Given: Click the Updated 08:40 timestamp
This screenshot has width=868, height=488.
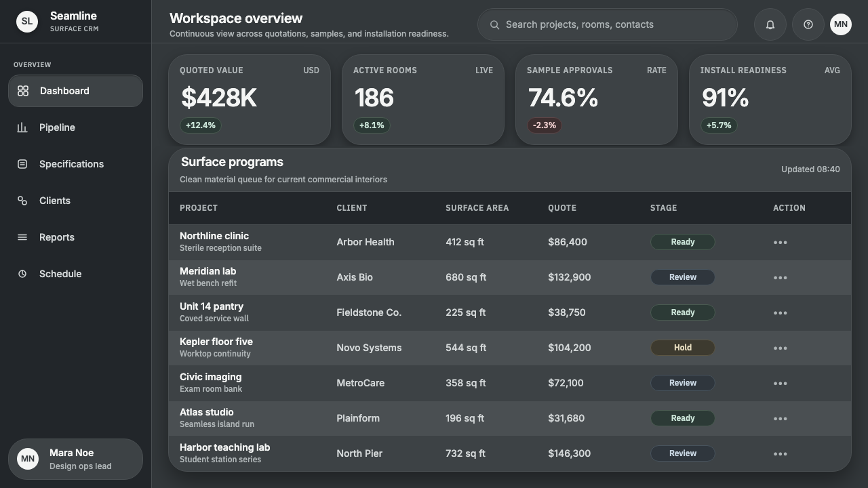Looking at the screenshot, I should pos(810,169).
